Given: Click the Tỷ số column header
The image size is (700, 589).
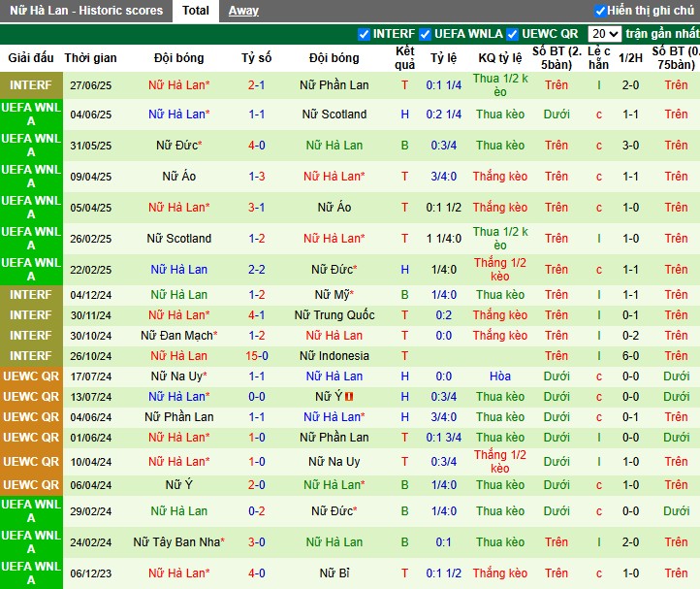Looking at the screenshot, I should point(257,58).
